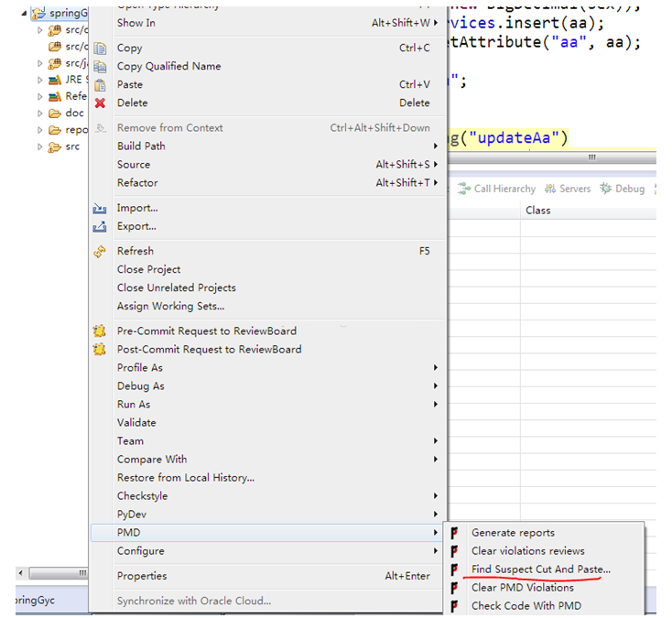672x618 pixels.
Task: Open project Properties
Action: click(267, 576)
